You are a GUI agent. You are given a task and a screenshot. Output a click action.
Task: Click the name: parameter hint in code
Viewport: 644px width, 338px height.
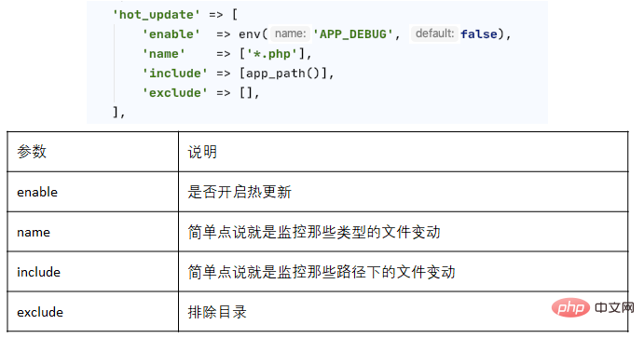291,34
